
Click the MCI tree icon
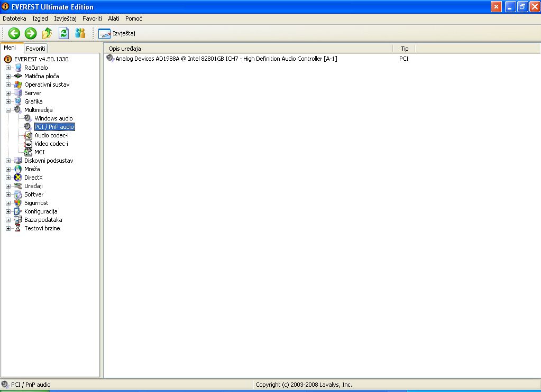point(28,152)
